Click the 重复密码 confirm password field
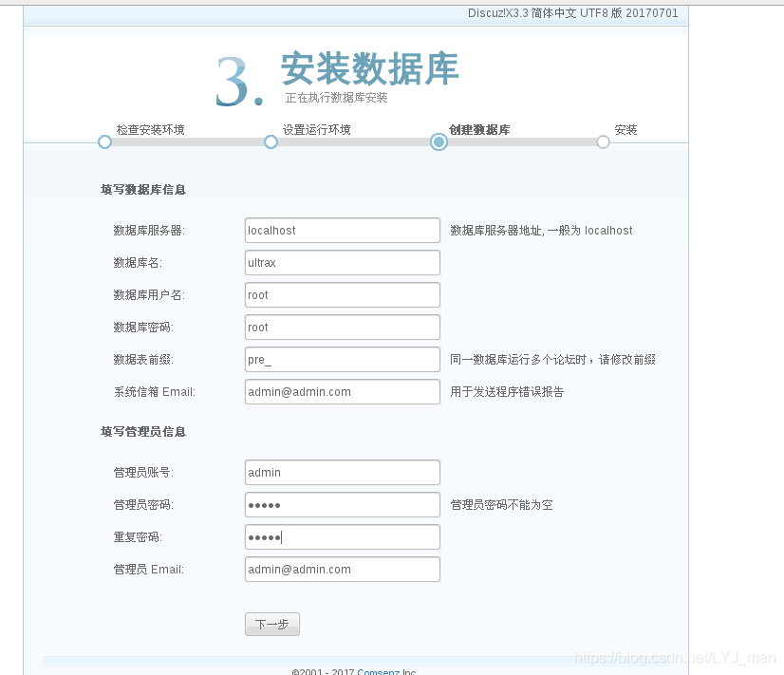 [x=342, y=536]
